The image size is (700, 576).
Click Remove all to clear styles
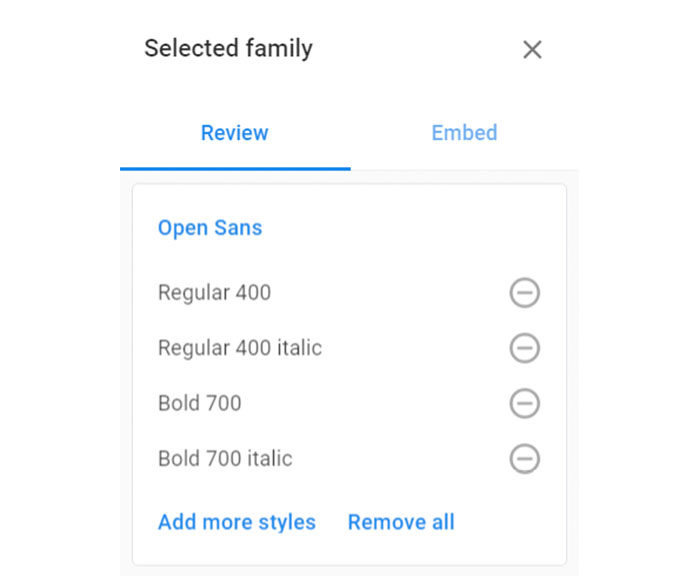point(401,522)
